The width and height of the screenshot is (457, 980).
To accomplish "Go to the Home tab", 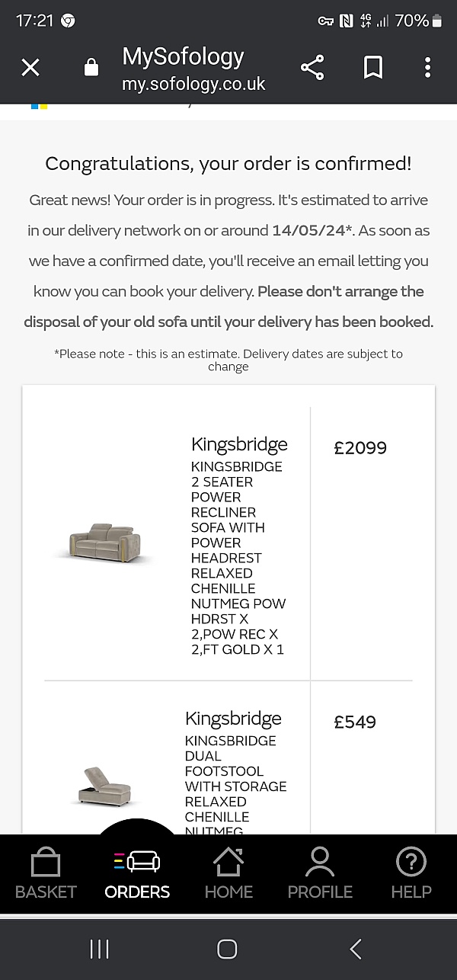I will click(228, 874).
